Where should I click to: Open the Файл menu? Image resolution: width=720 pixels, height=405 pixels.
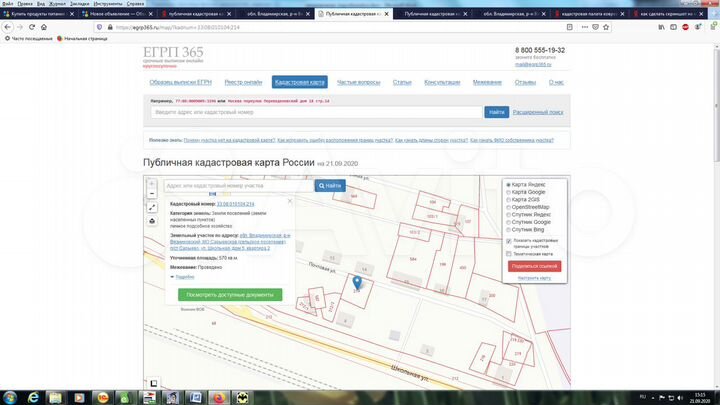(x=8, y=3)
